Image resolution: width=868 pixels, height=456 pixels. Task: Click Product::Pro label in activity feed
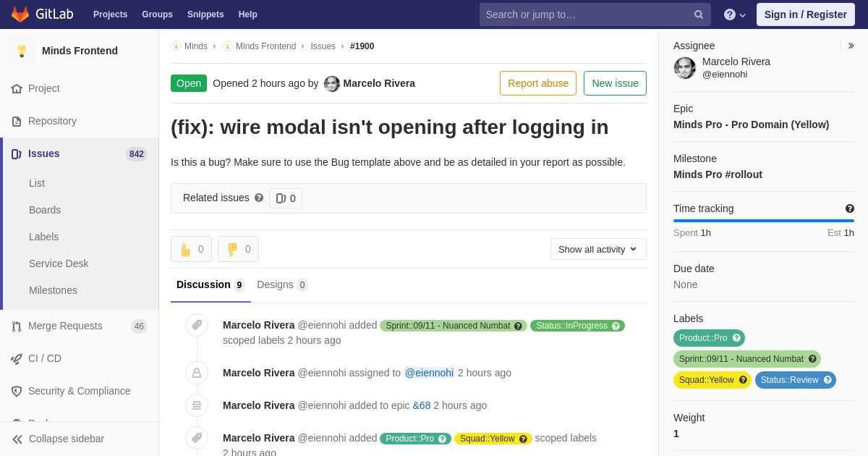[x=415, y=439]
